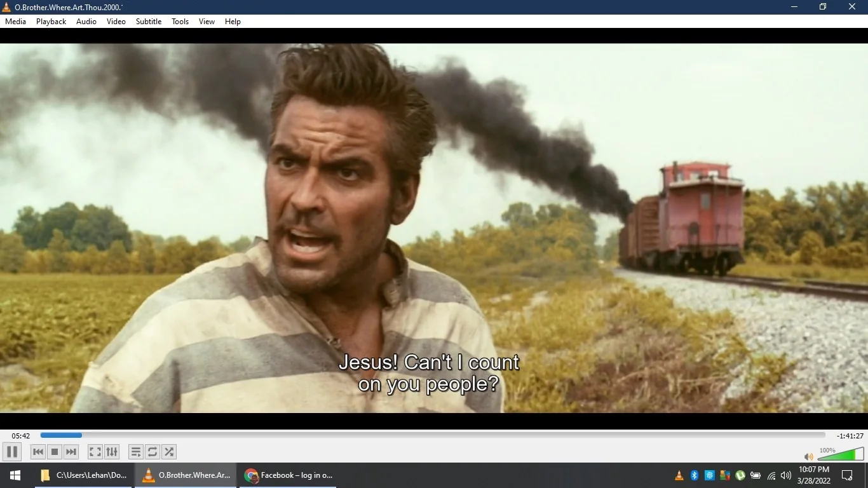The image size is (868, 488).
Task: Mute audio using the speaker icon
Action: tap(809, 456)
